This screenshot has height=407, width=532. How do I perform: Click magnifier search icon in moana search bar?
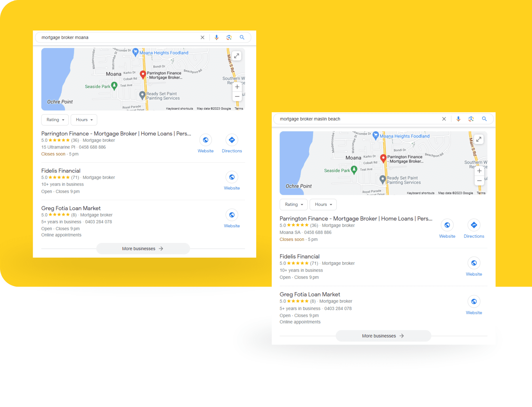(242, 37)
